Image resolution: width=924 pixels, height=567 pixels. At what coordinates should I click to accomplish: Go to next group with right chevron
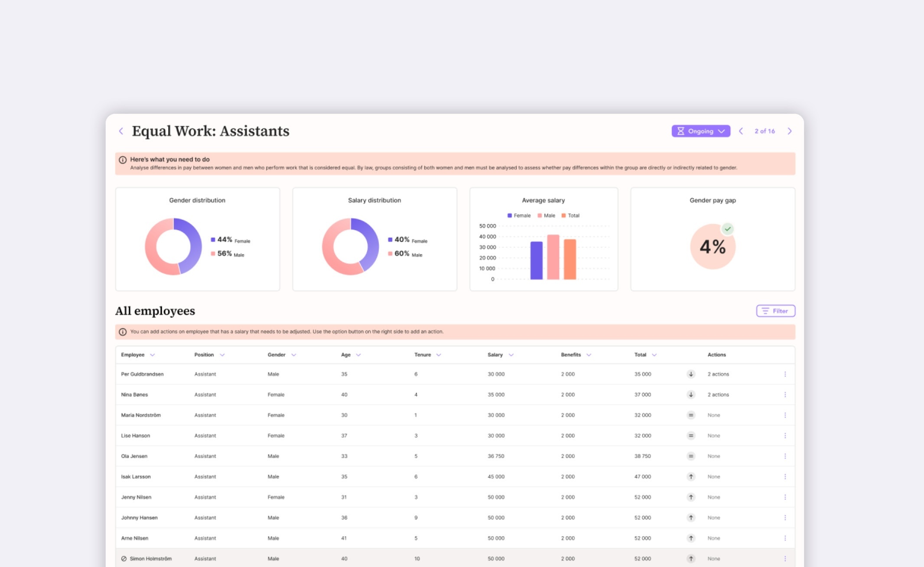click(x=789, y=131)
